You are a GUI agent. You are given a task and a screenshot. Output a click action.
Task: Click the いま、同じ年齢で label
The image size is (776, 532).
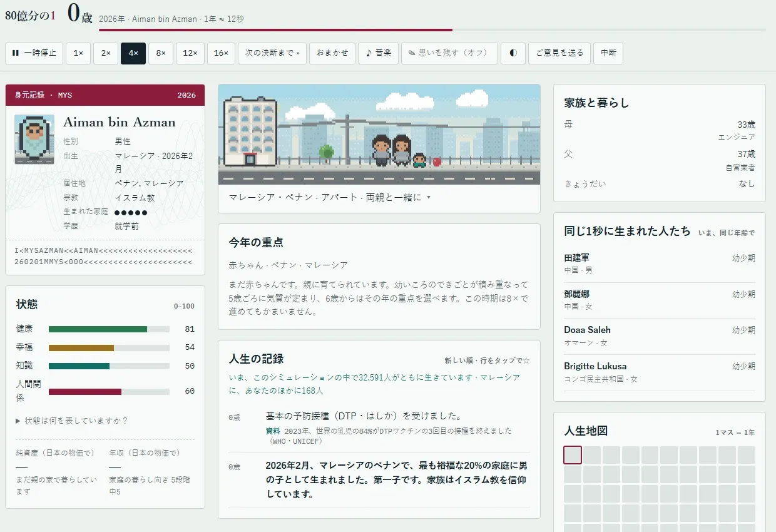click(x=727, y=233)
